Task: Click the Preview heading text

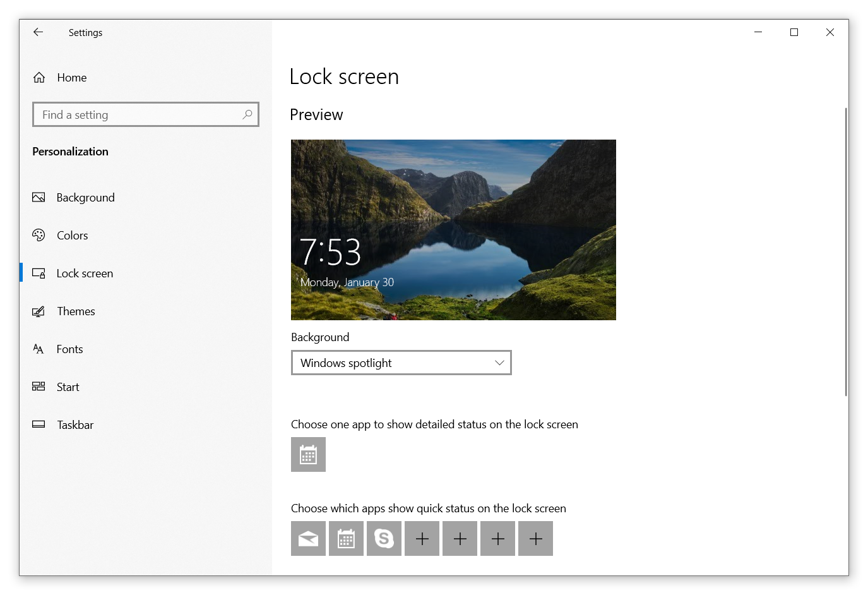Action: pyautogui.click(x=316, y=114)
